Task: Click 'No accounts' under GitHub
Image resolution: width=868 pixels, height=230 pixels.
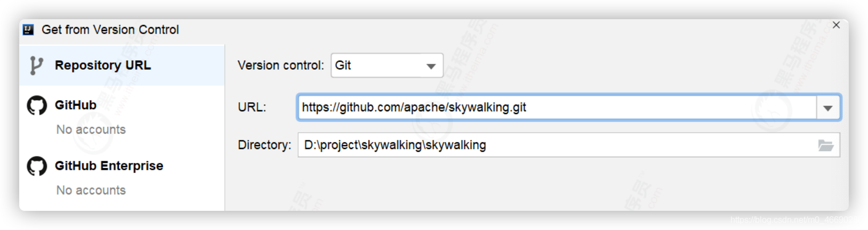Action: coord(91,129)
